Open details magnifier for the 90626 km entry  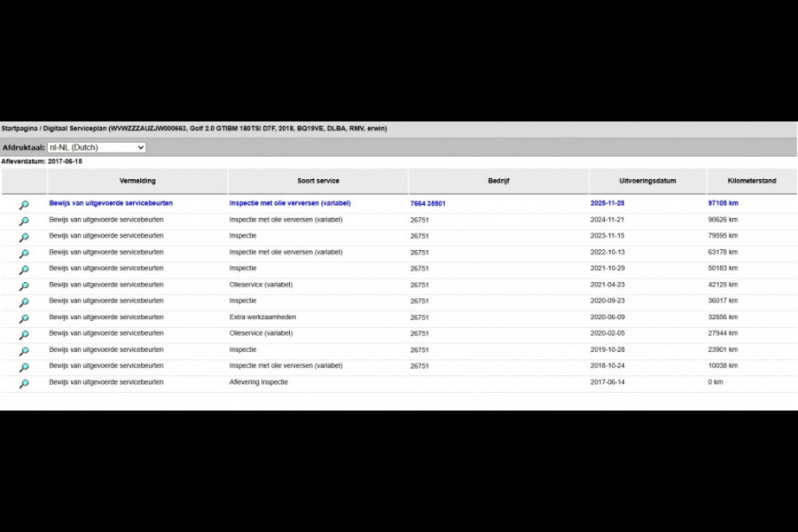click(x=24, y=221)
